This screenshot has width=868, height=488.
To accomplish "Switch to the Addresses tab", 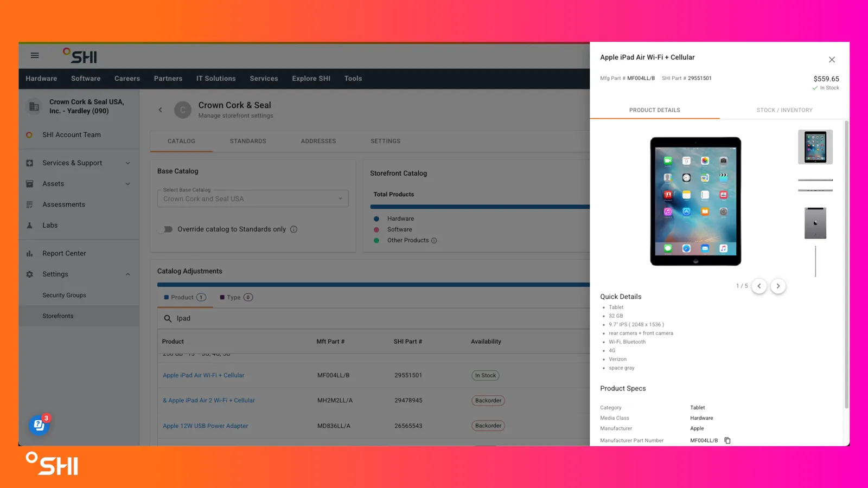I will tap(318, 142).
